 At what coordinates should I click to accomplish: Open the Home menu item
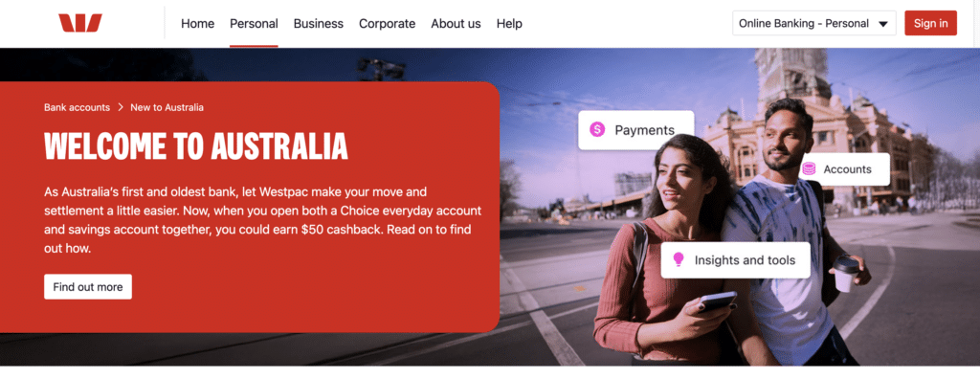[x=197, y=24]
